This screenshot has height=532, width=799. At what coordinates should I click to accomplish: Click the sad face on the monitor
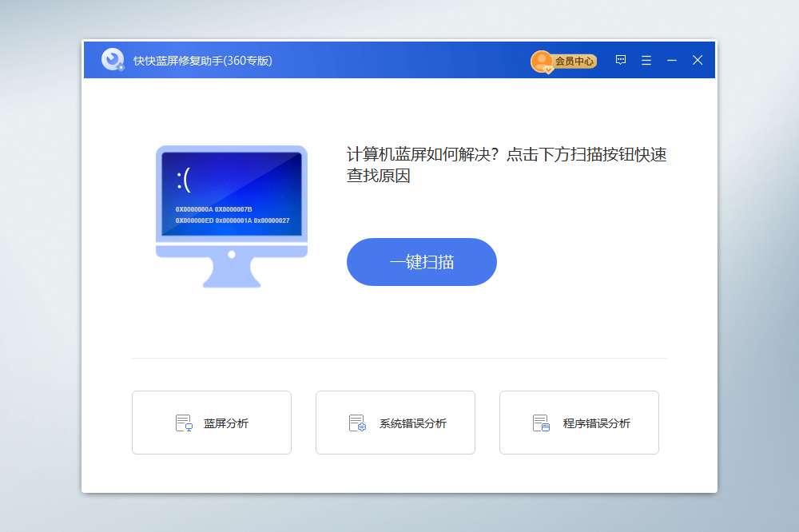tap(184, 181)
